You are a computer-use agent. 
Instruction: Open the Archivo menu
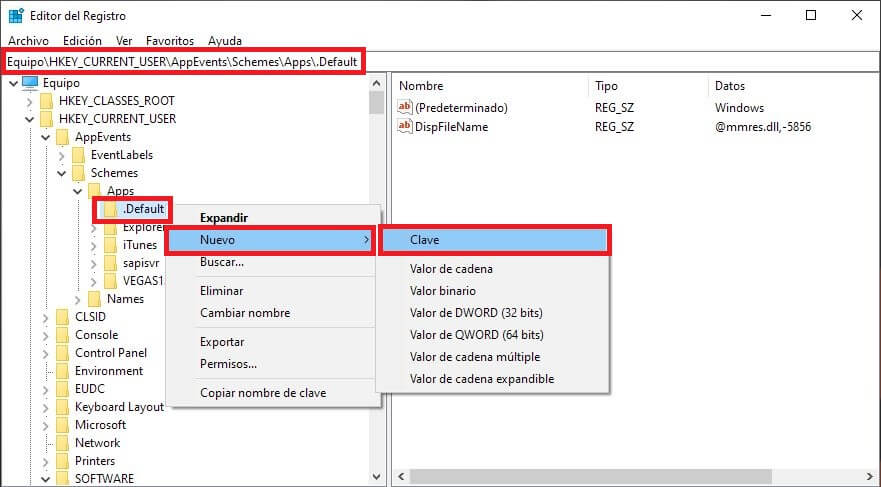tap(28, 41)
